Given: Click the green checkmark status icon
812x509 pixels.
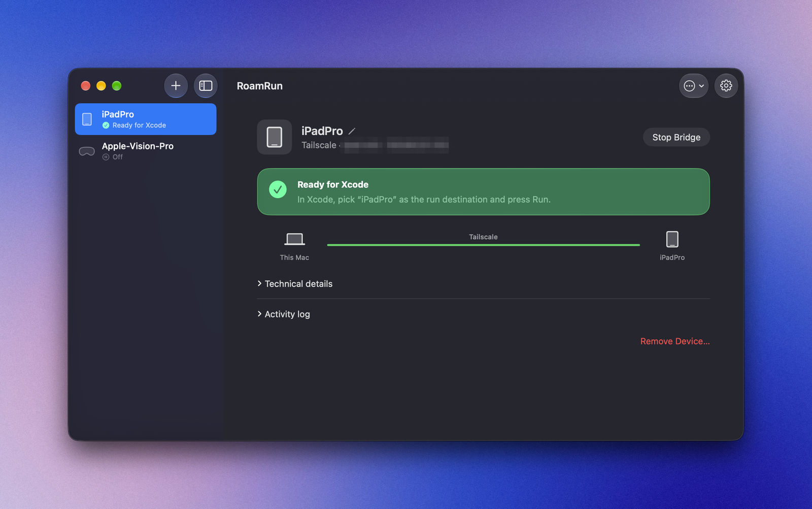Looking at the screenshot, I should 278,189.
